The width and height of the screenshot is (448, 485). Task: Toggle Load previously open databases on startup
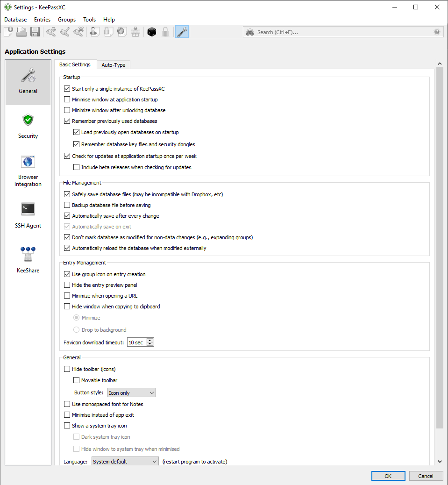[76, 132]
